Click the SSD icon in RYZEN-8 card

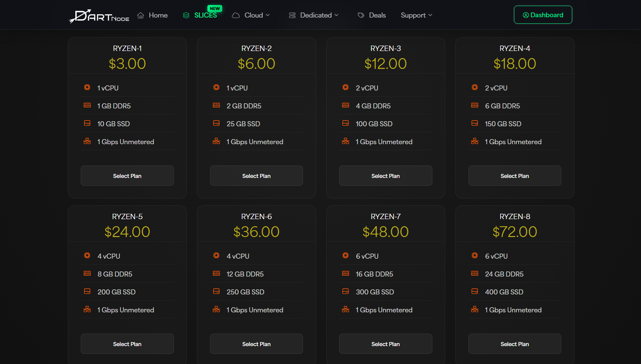475,291
